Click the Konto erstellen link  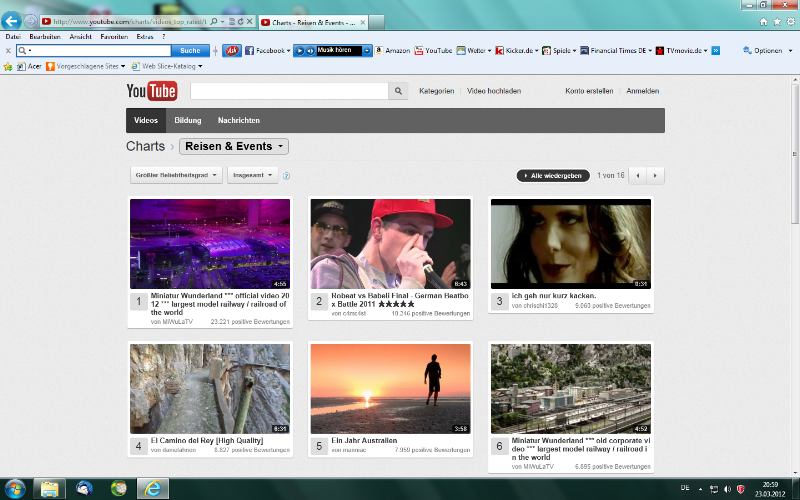tap(588, 91)
